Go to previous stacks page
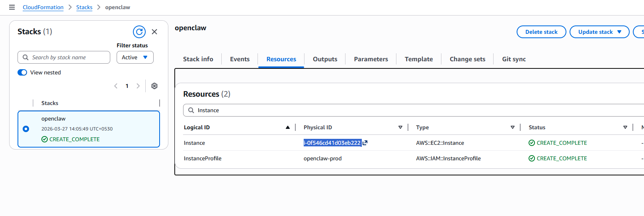The image size is (644, 216). 116,86
